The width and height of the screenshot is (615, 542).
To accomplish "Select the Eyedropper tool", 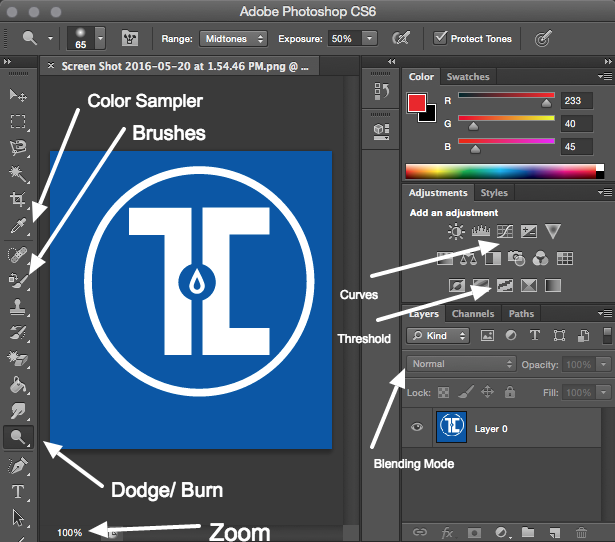I will point(18,226).
